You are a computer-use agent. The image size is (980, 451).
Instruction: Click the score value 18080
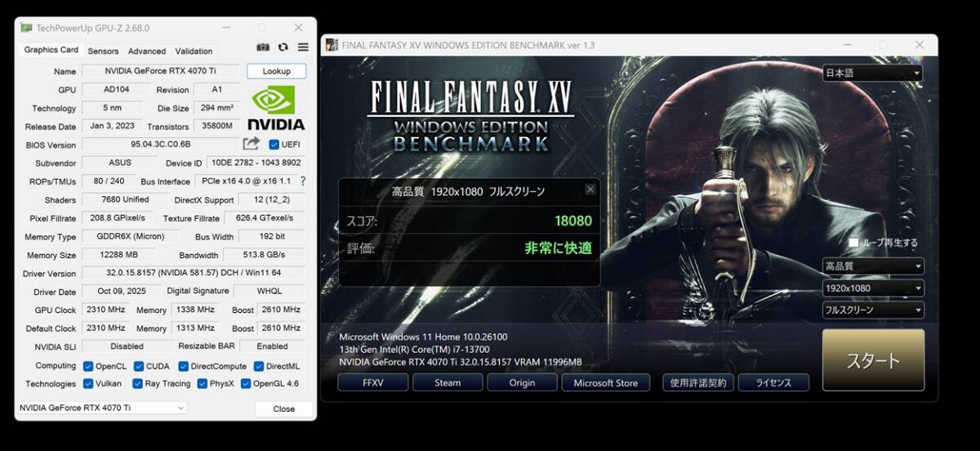point(572,221)
